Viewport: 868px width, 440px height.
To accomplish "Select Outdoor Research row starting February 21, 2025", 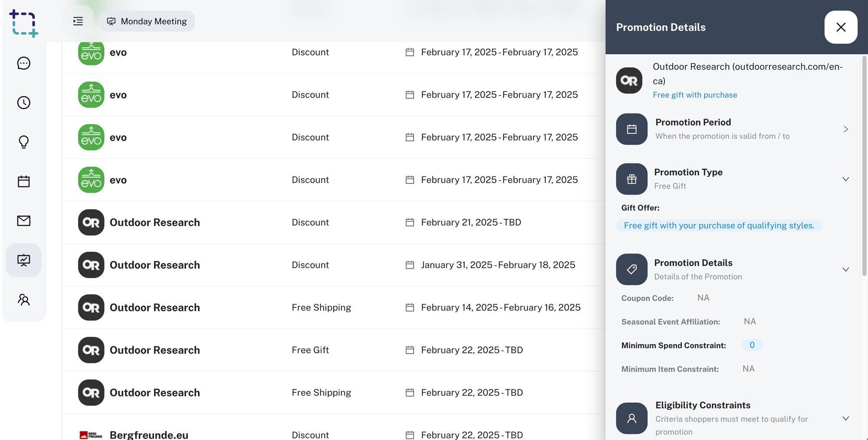I will tap(334, 222).
